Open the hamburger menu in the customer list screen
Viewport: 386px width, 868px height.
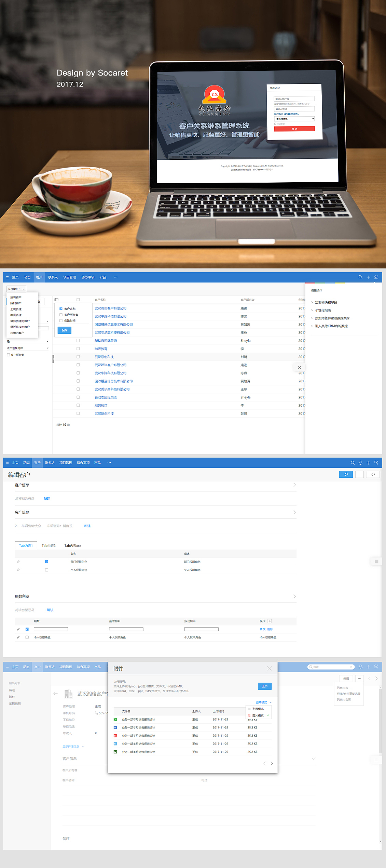8,277
